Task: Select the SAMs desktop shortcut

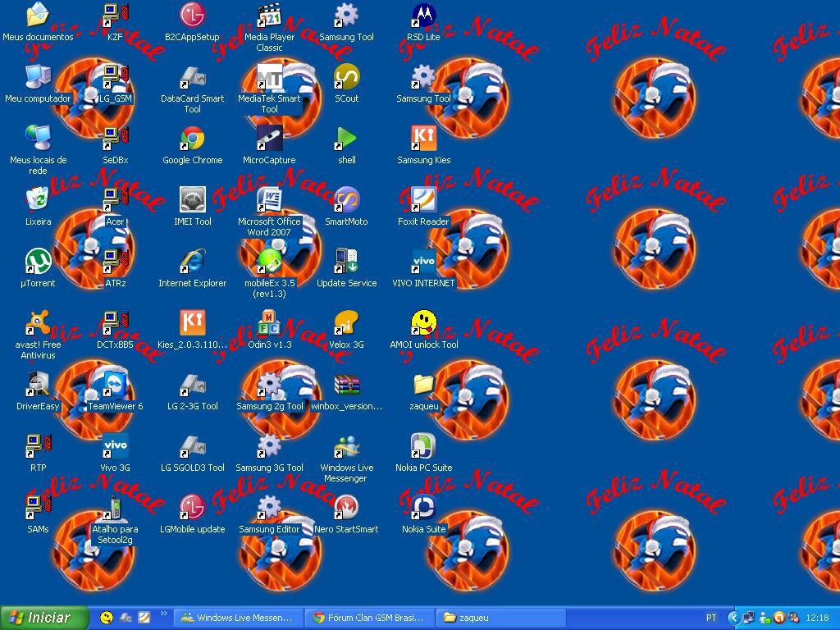Action: tap(38, 509)
